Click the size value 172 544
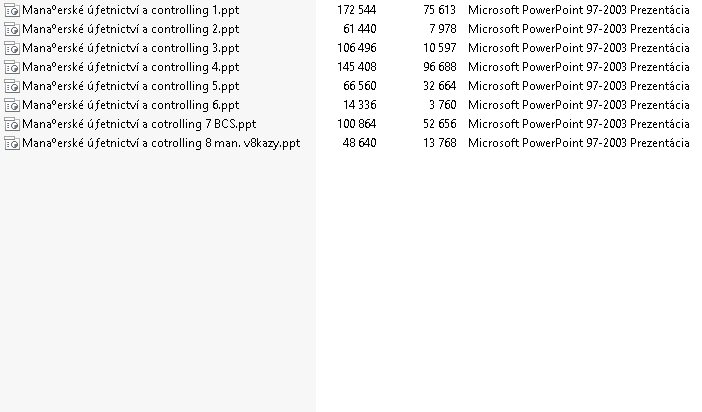This screenshot has width=702, height=412. tap(356, 10)
